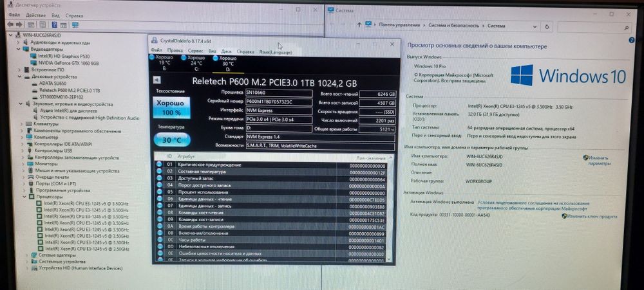Click the 30 °C temperature button

coord(172,140)
